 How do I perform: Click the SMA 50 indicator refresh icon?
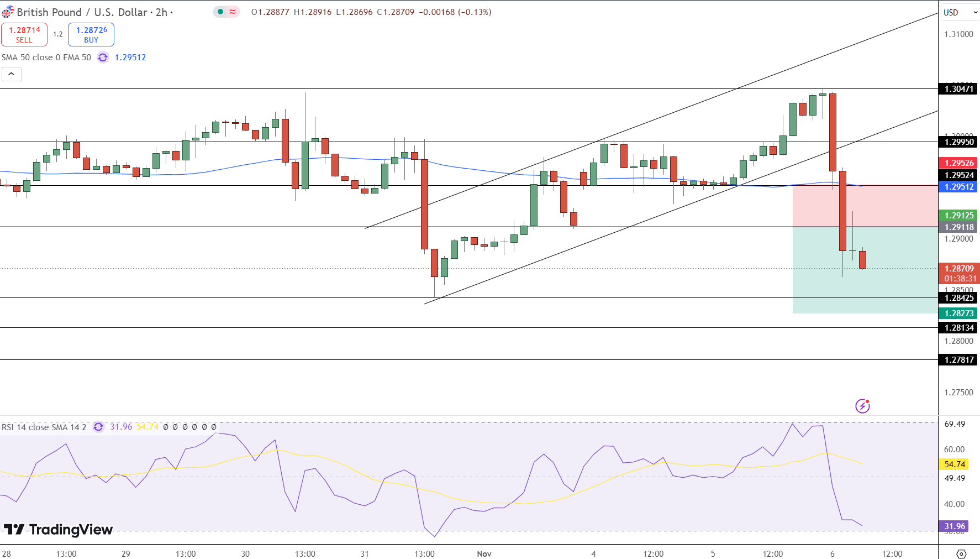[103, 58]
